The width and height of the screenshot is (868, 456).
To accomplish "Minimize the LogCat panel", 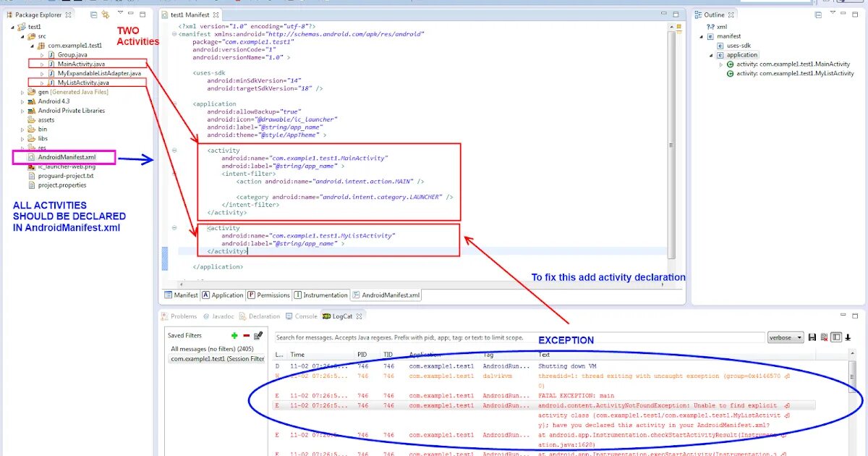I will 843,316.
